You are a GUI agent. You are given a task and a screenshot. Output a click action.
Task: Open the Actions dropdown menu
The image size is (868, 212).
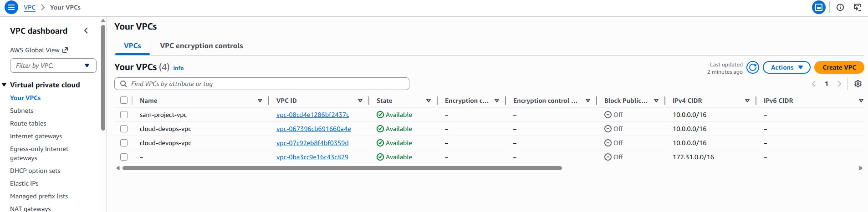(x=786, y=67)
